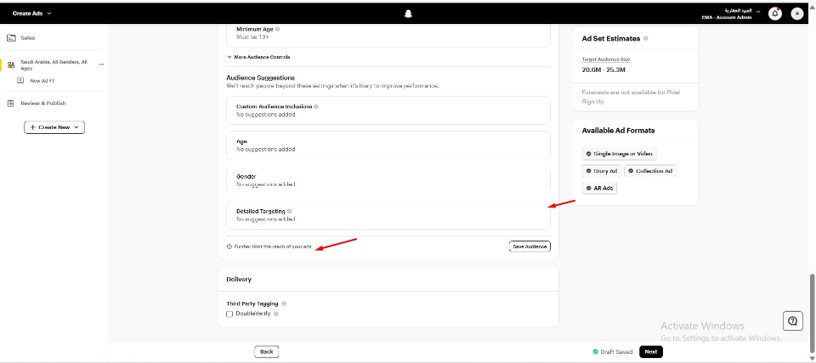Click the Snapchat ghost logo
The height and width of the screenshot is (363, 816).
pyautogui.click(x=408, y=14)
